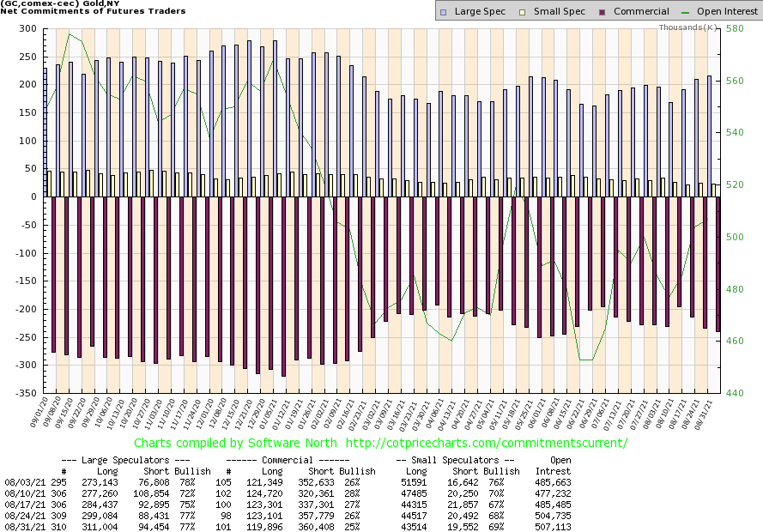
Task: Click the 580 label on right axis
Action: 736,28
